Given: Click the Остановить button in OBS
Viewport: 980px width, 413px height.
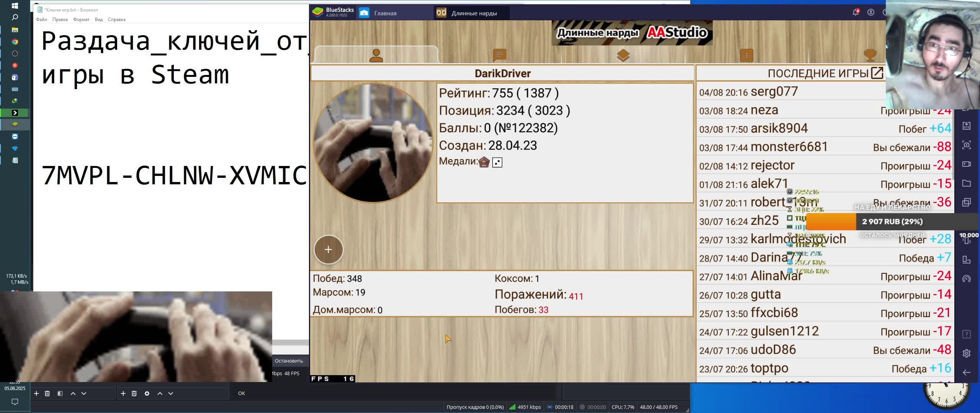Looking at the screenshot, I should (x=289, y=361).
